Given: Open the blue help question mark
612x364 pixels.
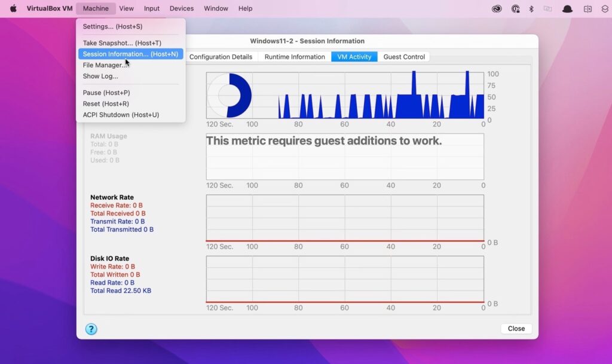Looking at the screenshot, I should pyautogui.click(x=91, y=329).
